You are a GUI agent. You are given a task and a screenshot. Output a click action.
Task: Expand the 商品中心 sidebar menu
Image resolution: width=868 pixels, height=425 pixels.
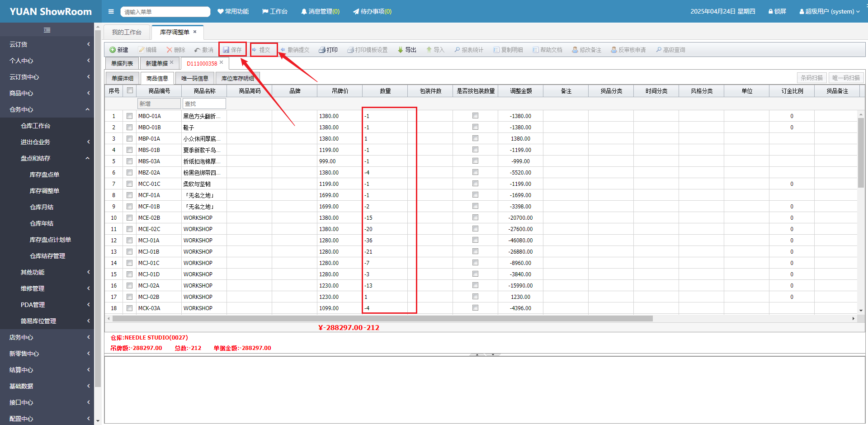pyautogui.click(x=47, y=93)
